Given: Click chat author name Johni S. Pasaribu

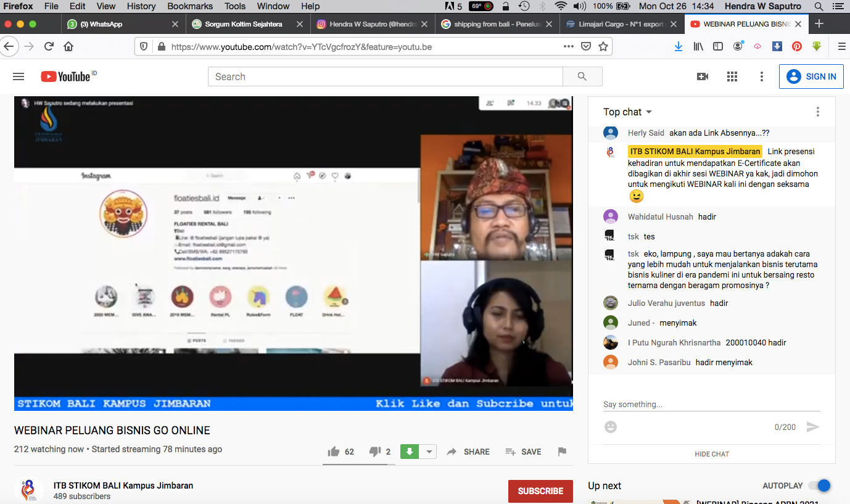Looking at the screenshot, I should [x=659, y=362].
